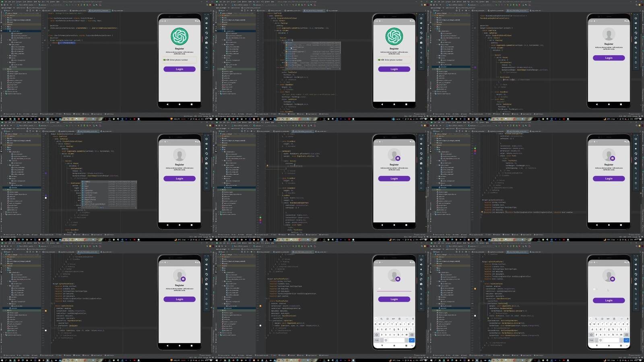Click Windows Start button in bottom-right frame
The image size is (644, 362).
431,360
